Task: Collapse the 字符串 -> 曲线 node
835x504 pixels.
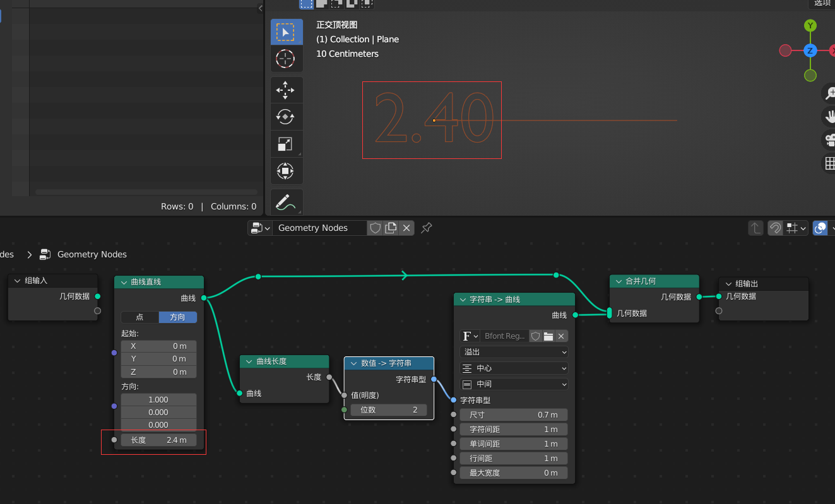Action: tap(463, 299)
